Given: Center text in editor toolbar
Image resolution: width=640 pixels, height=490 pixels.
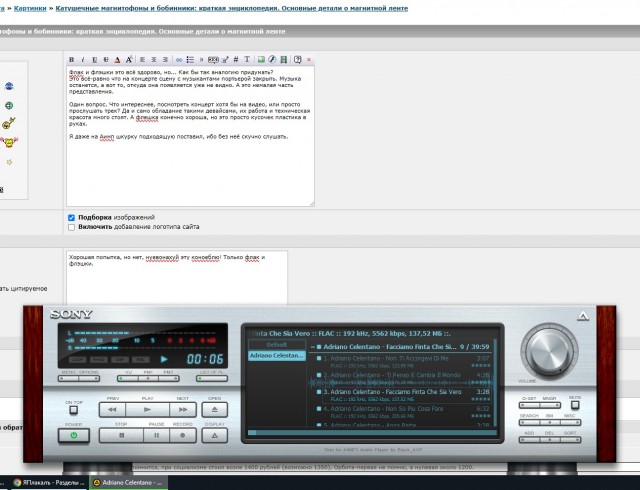Looking at the screenshot, I should [x=154, y=60].
